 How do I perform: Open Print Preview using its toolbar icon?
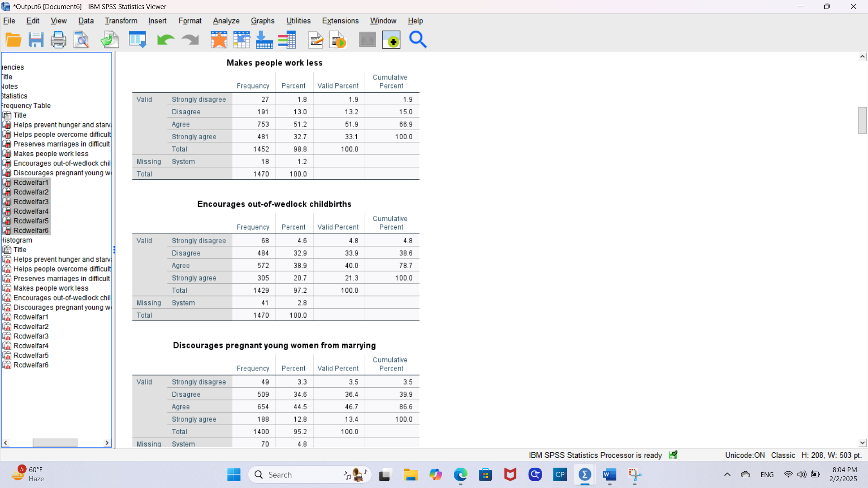[81, 40]
